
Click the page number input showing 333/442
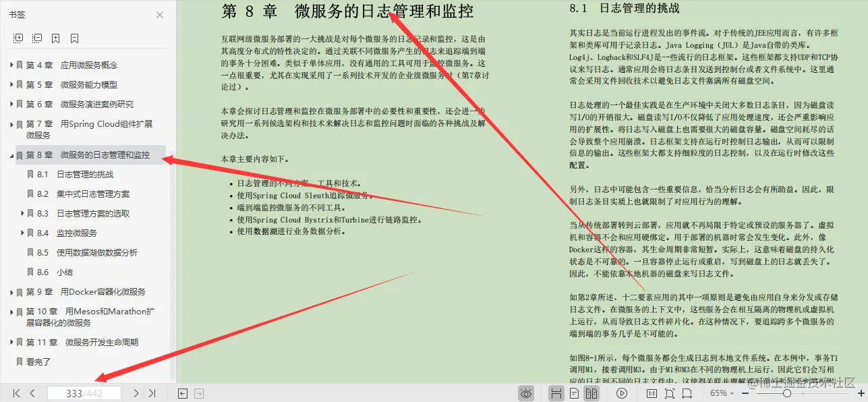tap(84, 393)
